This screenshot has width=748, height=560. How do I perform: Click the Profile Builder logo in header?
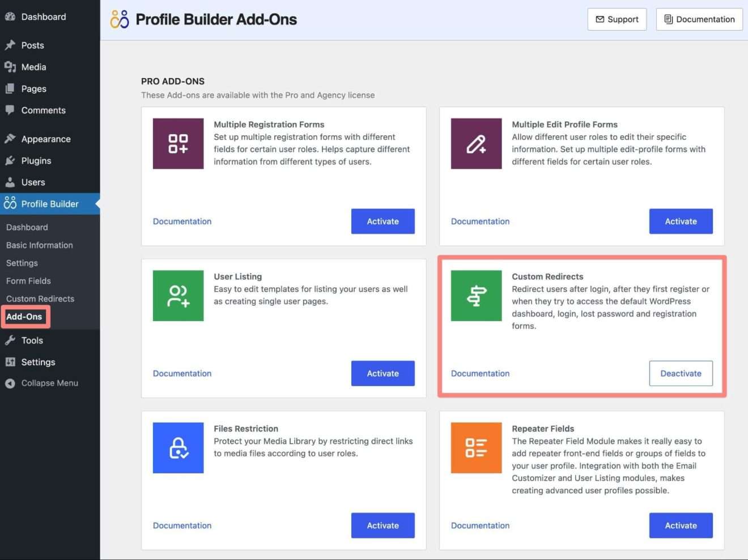pos(120,19)
